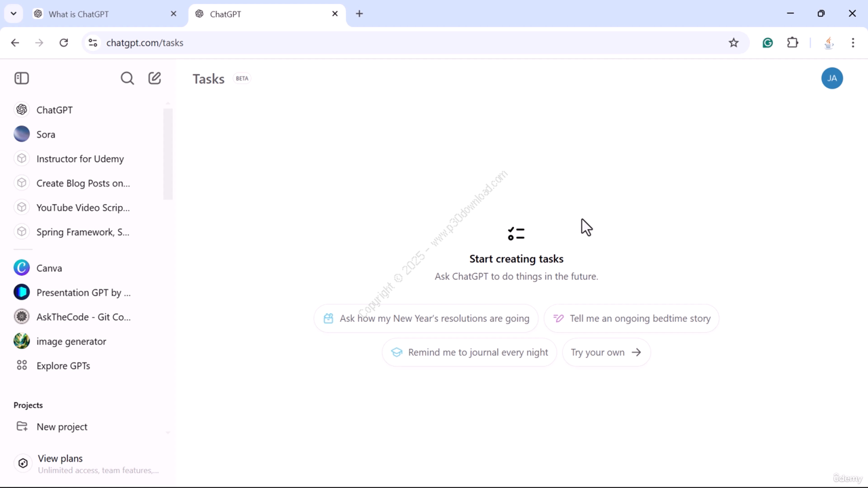The image size is (868, 488).
Task: Click the Projects section label
Action: click(x=28, y=405)
